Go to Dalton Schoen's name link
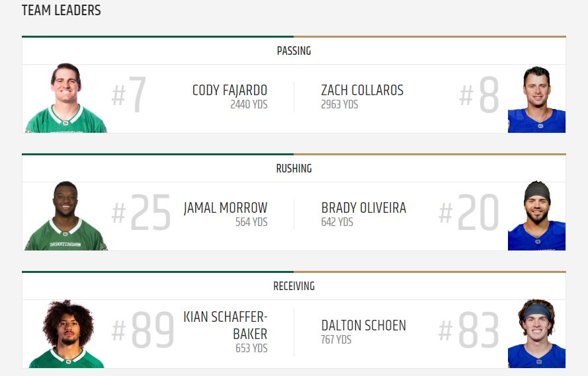 pyautogui.click(x=364, y=326)
